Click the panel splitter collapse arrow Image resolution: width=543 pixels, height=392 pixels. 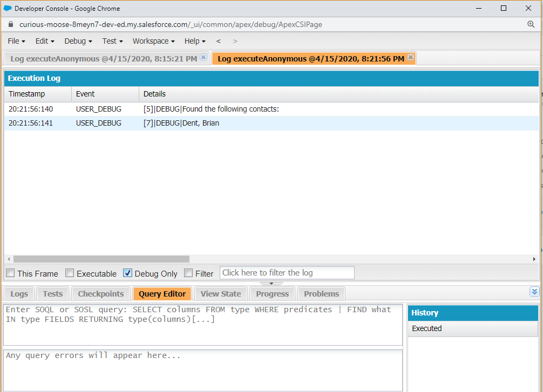271,284
